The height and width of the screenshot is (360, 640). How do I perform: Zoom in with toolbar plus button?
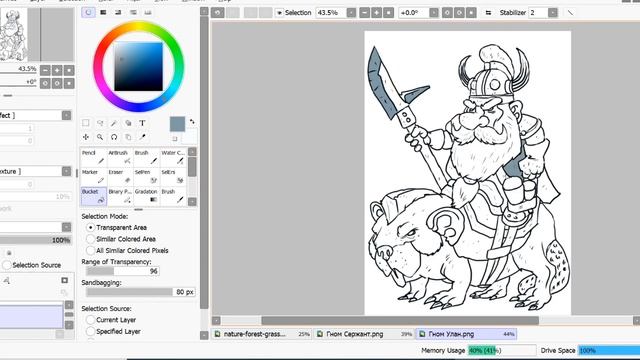pos(376,13)
